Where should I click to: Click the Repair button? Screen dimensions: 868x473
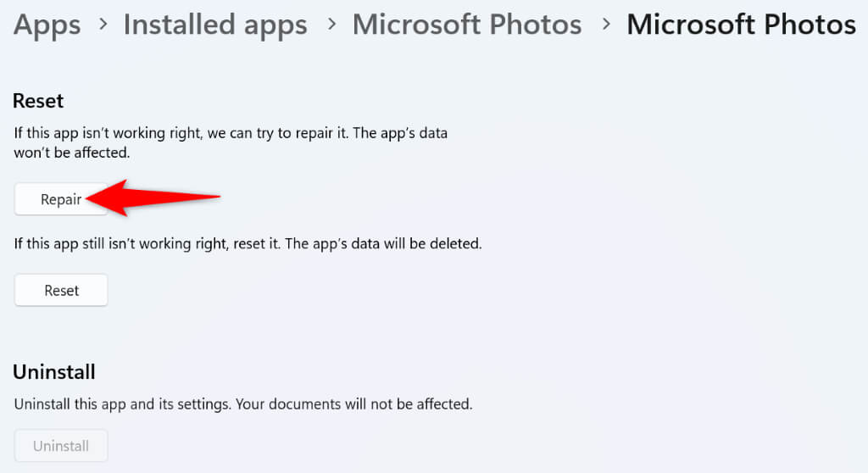61,200
